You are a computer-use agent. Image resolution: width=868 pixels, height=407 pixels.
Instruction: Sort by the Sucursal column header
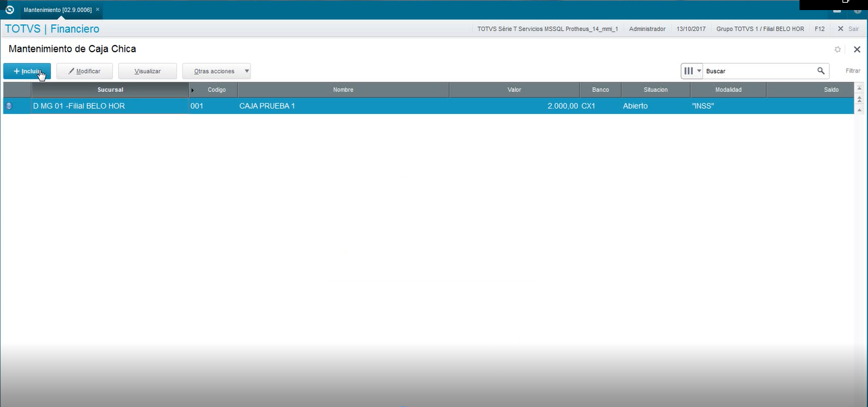(x=110, y=90)
